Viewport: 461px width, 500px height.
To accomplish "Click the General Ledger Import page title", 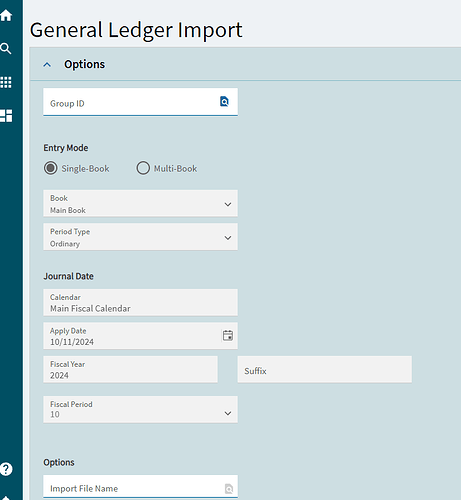I will pyautogui.click(x=136, y=30).
